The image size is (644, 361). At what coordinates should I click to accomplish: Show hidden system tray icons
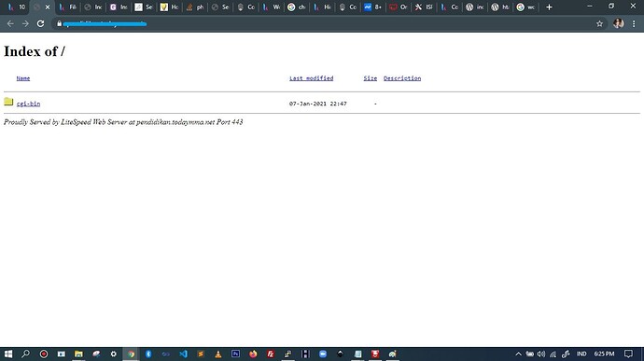518,354
